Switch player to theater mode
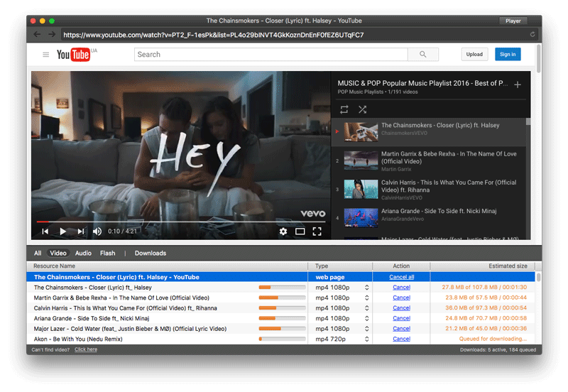Viewport: 568px width, 392px height. tap(300, 231)
